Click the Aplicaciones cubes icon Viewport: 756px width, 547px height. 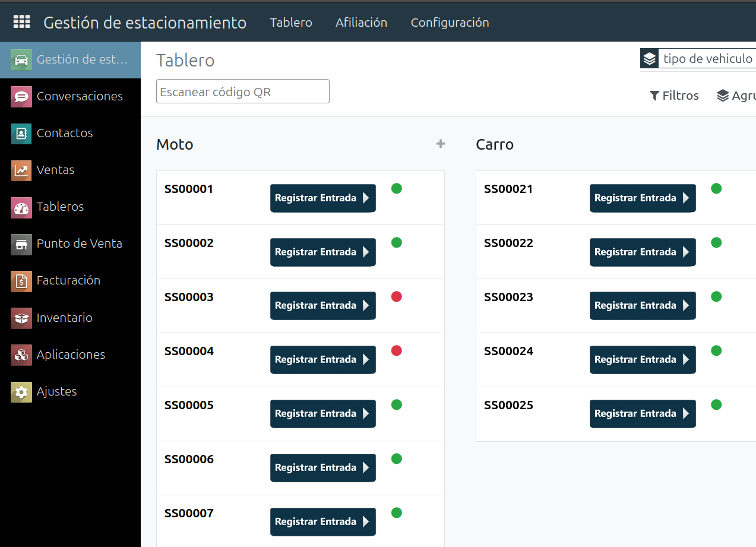pyautogui.click(x=21, y=355)
